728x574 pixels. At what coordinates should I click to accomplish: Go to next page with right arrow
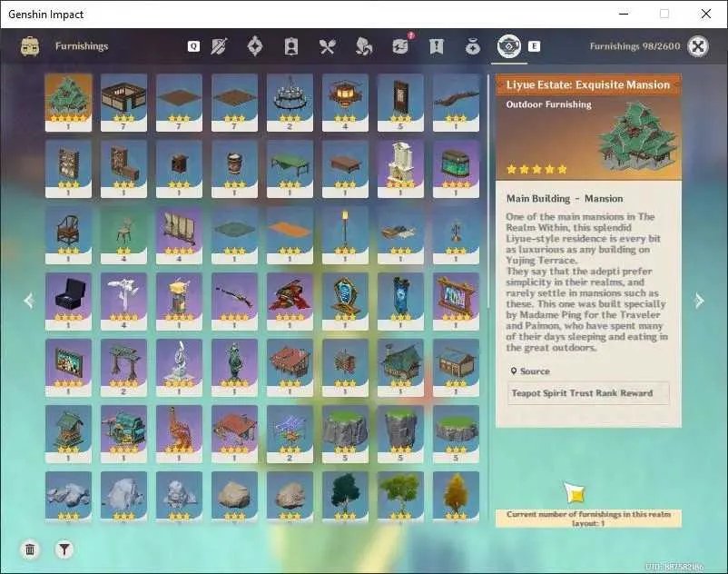(699, 301)
